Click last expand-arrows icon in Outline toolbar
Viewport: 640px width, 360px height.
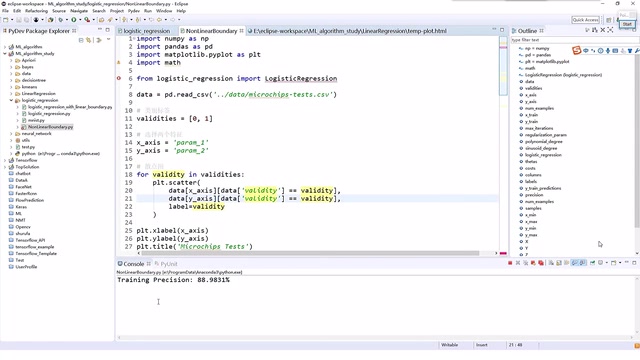(x=610, y=30)
